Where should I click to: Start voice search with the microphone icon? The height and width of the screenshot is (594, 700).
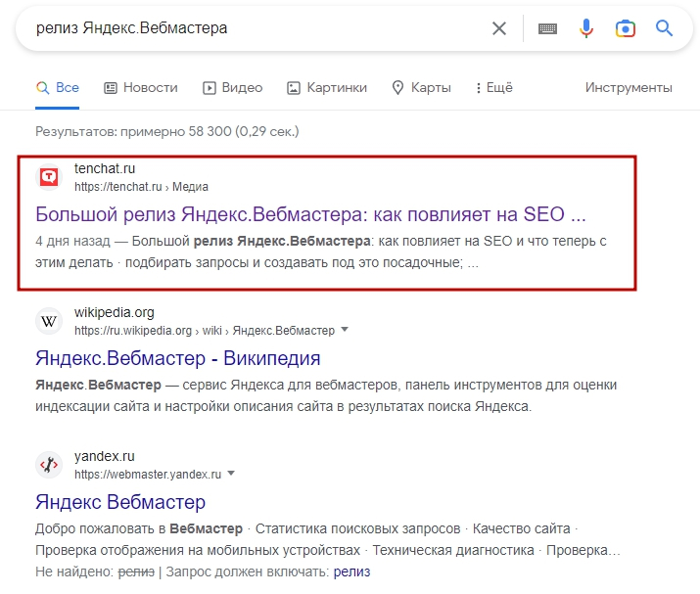click(x=586, y=28)
